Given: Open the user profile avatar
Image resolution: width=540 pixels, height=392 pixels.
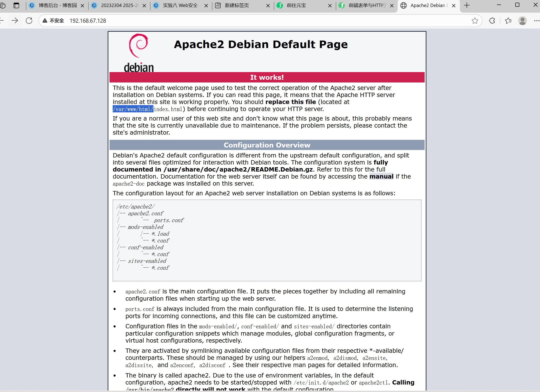Looking at the screenshot, I should click(522, 21).
